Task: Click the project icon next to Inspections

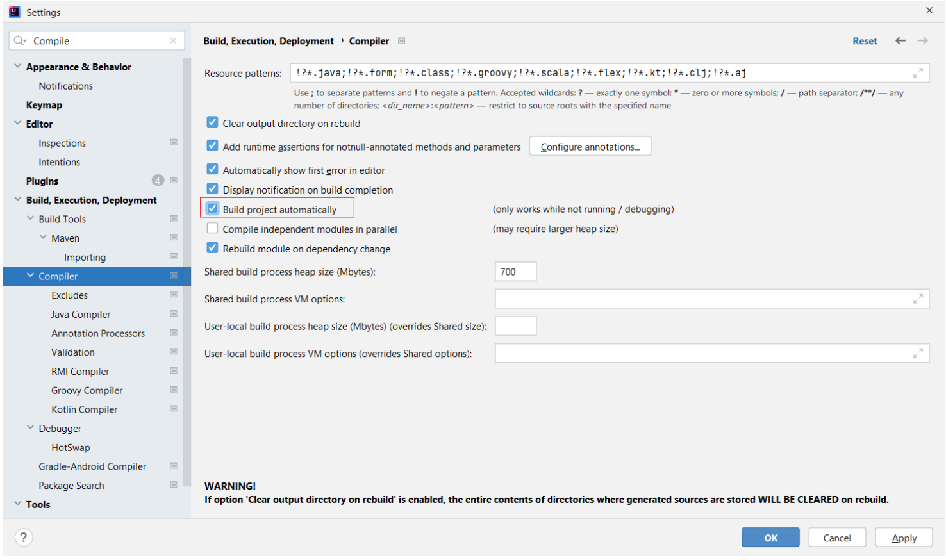Action: point(174,142)
